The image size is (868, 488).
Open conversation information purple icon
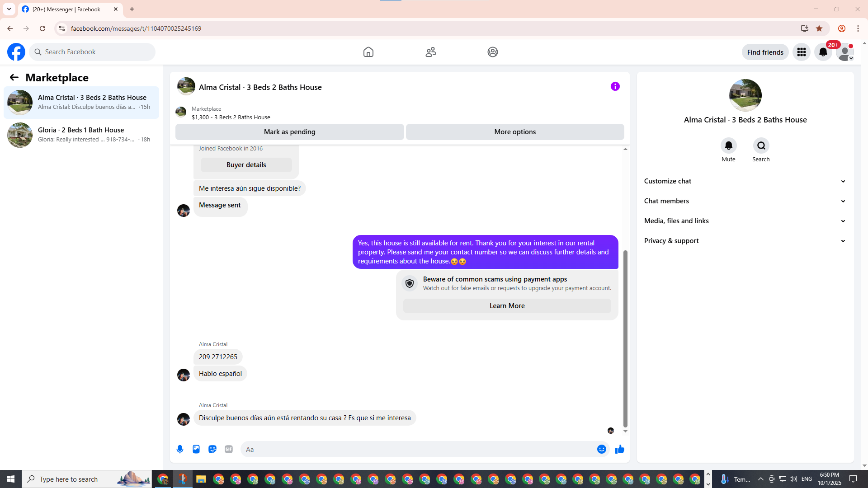pos(615,86)
